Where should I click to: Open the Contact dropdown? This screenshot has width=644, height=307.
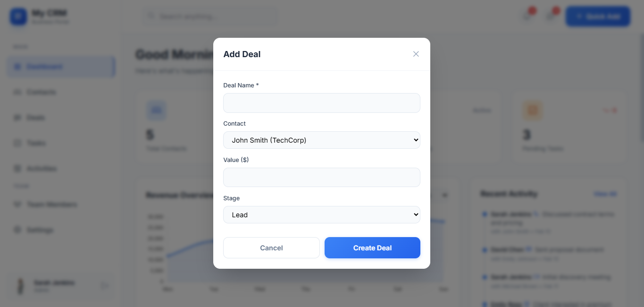(x=321, y=140)
